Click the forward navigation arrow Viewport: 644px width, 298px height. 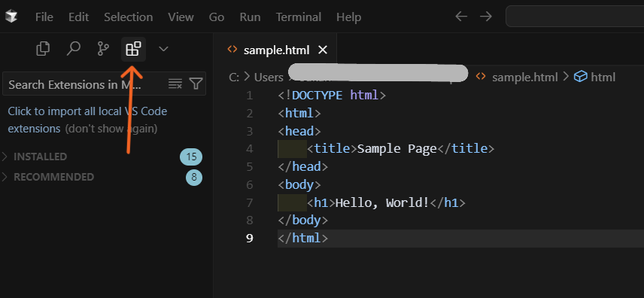pos(486,17)
